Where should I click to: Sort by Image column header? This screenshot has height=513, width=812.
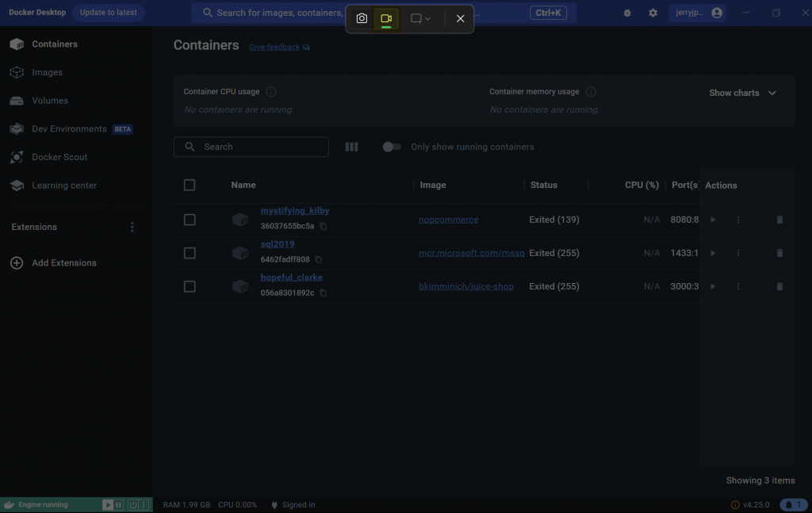click(x=433, y=185)
